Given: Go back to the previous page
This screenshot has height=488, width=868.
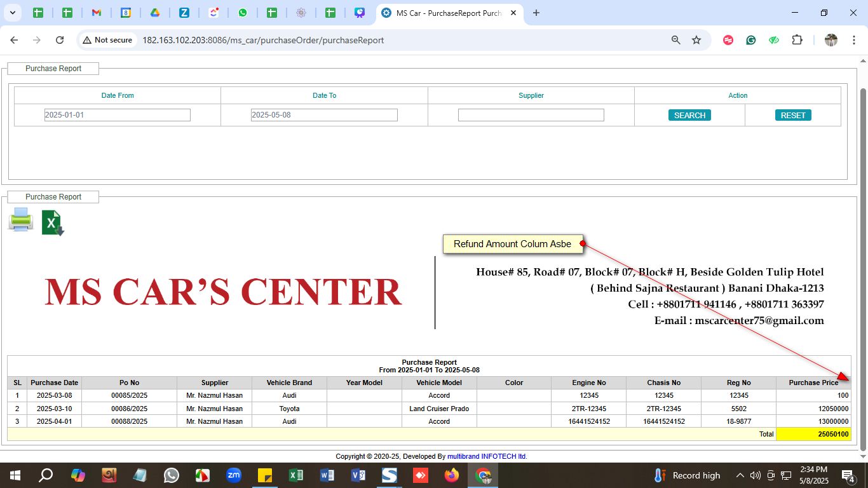Looking at the screenshot, I should [14, 40].
